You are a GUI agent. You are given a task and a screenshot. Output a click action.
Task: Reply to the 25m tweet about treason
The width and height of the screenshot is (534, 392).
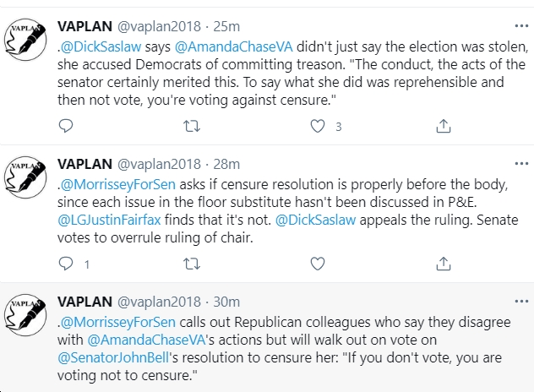pos(66,126)
